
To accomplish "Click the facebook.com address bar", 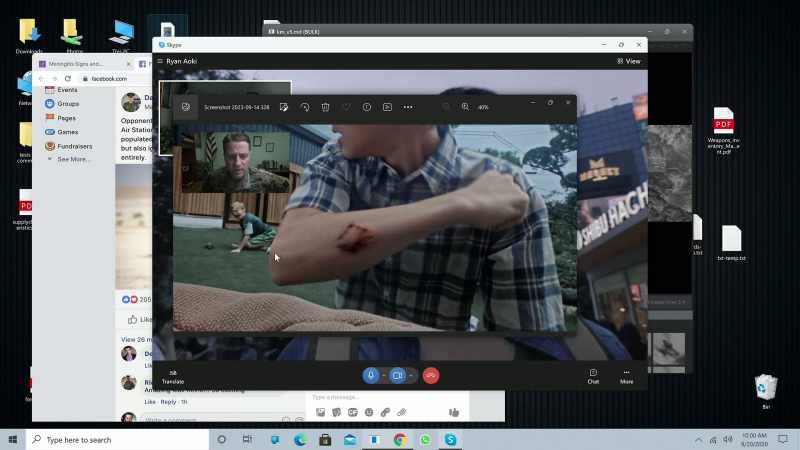I will (x=115, y=79).
